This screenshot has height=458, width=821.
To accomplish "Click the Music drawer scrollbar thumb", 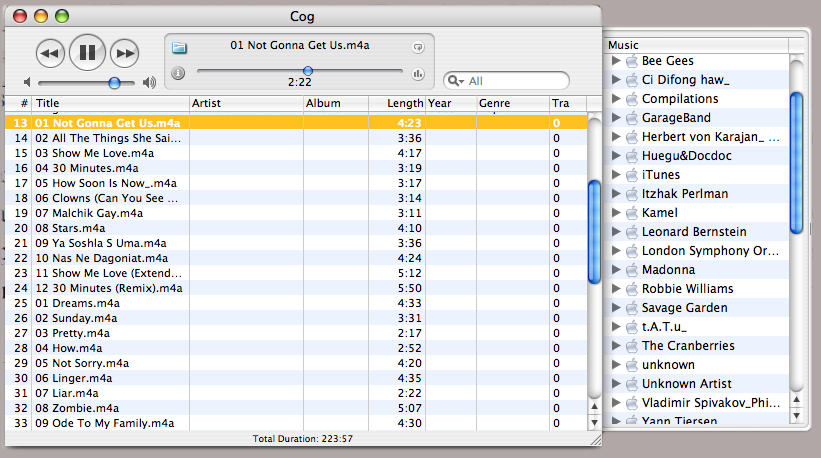I will pos(796,163).
